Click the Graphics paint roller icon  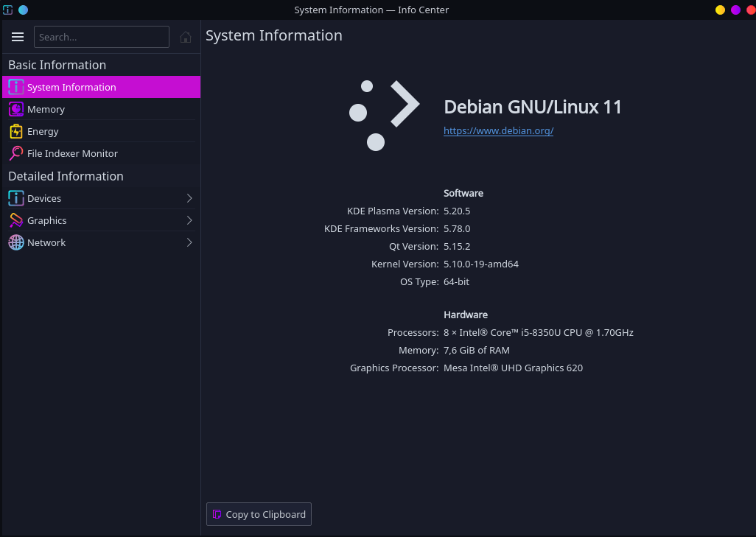(x=16, y=220)
